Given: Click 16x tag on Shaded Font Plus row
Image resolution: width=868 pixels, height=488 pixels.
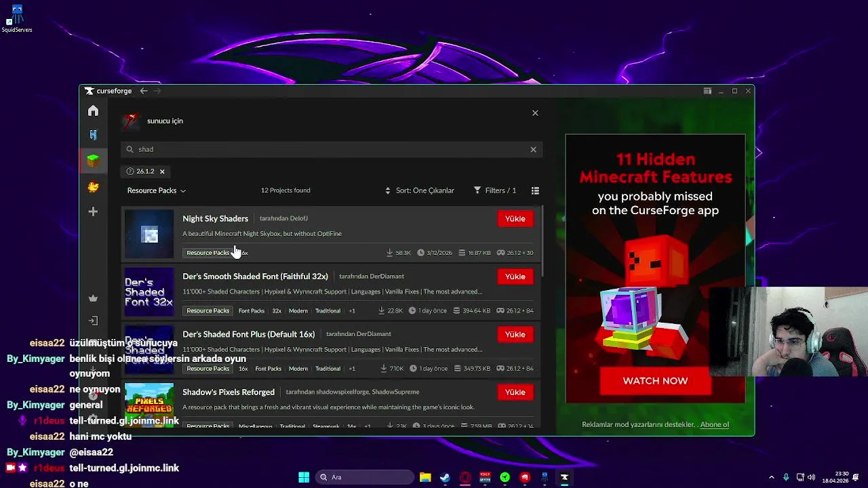Looking at the screenshot, I should coord(243,369).
